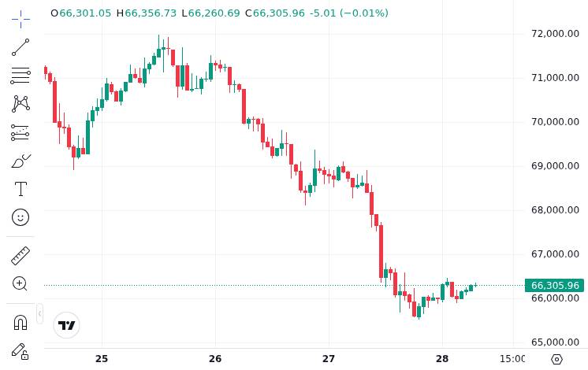Select the trend line drawing tool
Viewport: 588px width, 370px height.
click(20, 47)
